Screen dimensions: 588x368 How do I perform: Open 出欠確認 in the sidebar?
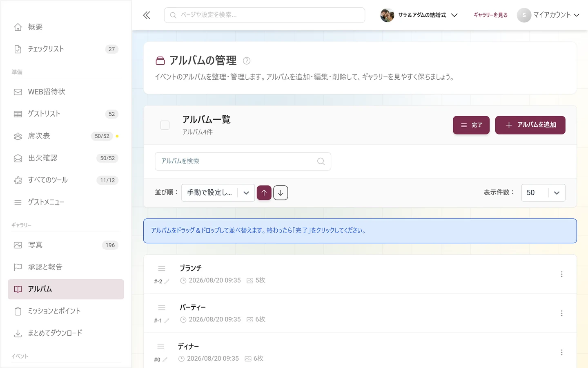tap(66, 158)
